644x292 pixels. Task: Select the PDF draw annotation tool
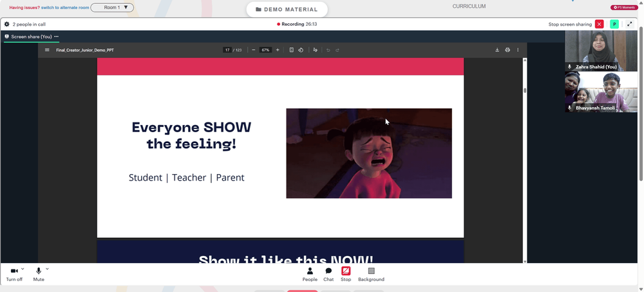coord(316,50)
